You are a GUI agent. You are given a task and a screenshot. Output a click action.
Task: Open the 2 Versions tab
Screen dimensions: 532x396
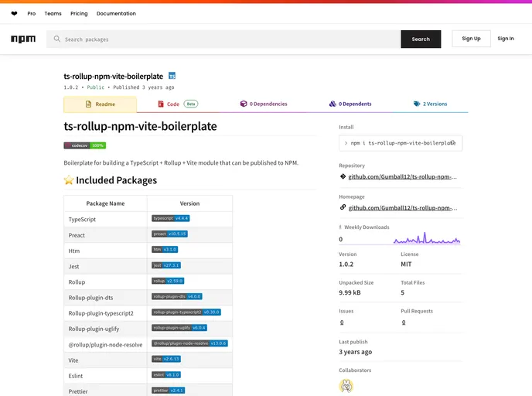[430, 104]
